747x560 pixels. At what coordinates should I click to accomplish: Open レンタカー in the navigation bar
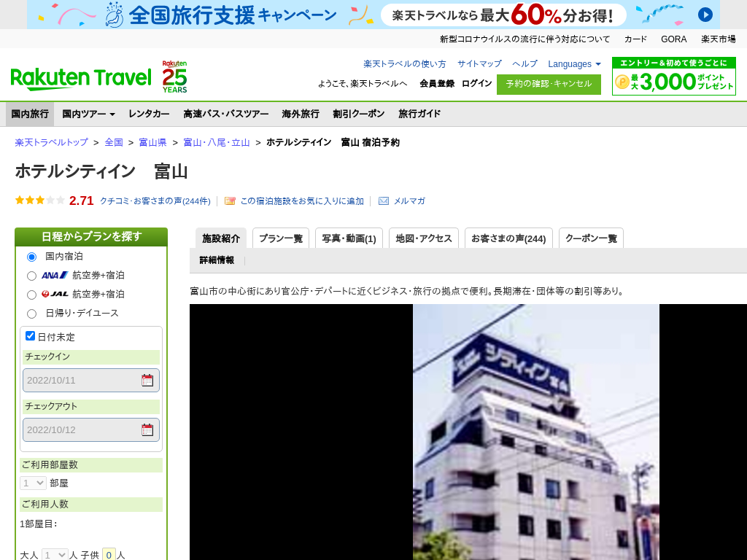pyautogui.click(x=149, y=114)
